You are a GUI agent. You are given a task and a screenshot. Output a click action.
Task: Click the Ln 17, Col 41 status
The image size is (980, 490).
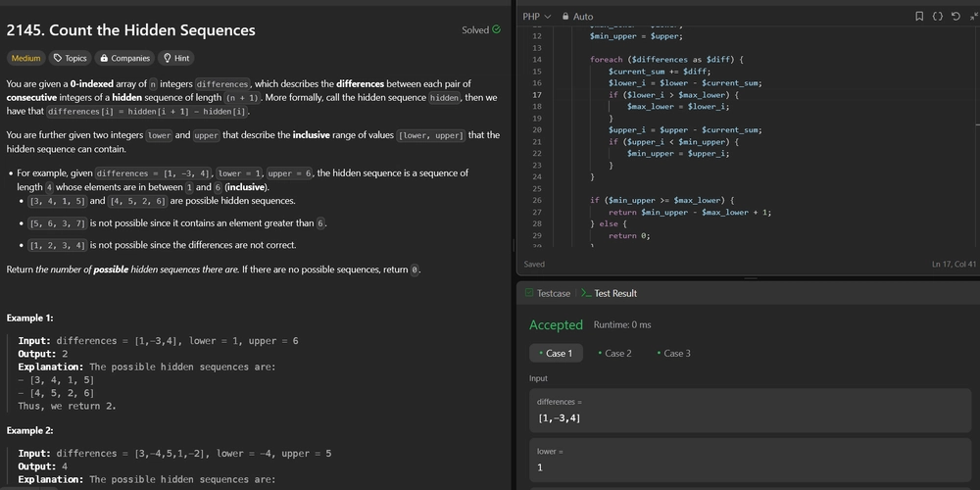[954, 265]
